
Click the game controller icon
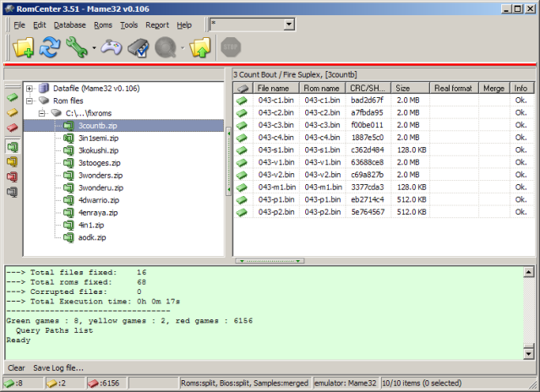click(x=111, y=47)
